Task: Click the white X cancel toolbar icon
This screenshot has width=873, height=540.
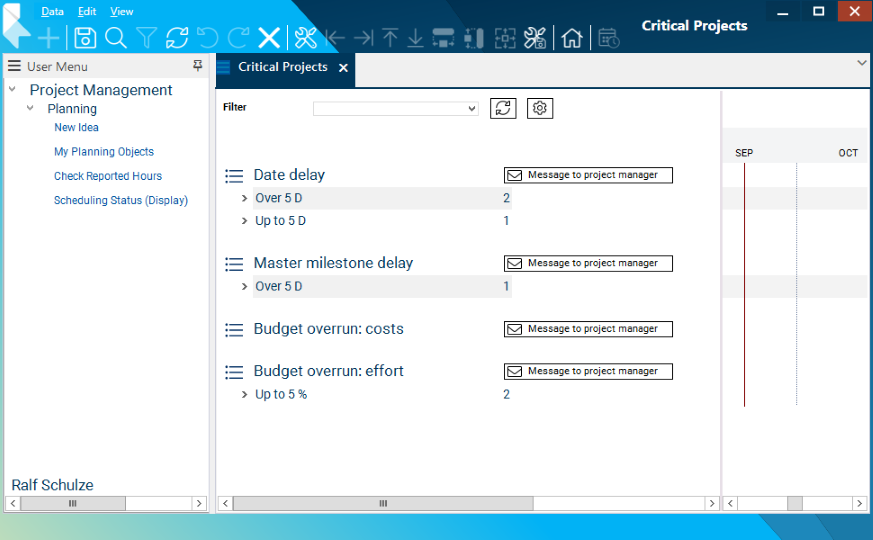Action: [269, 38]
